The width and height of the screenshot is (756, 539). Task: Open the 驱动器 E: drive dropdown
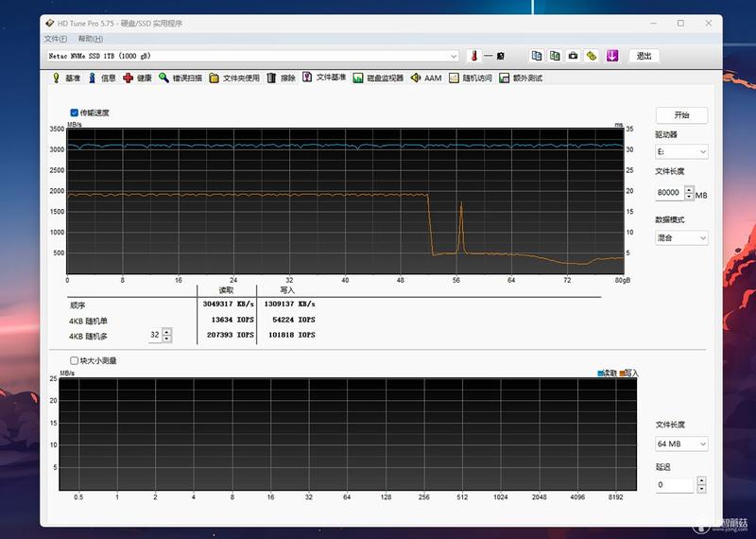point(681,151)
